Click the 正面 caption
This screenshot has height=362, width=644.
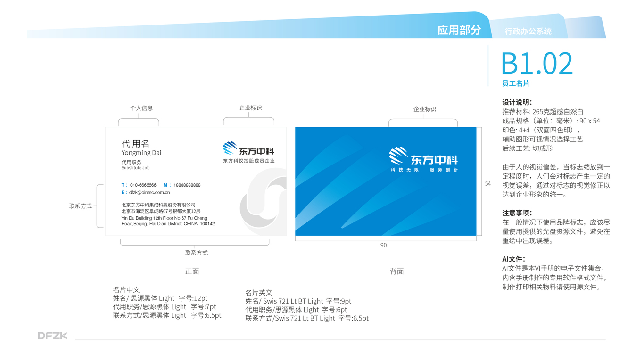tap(192, 271)
